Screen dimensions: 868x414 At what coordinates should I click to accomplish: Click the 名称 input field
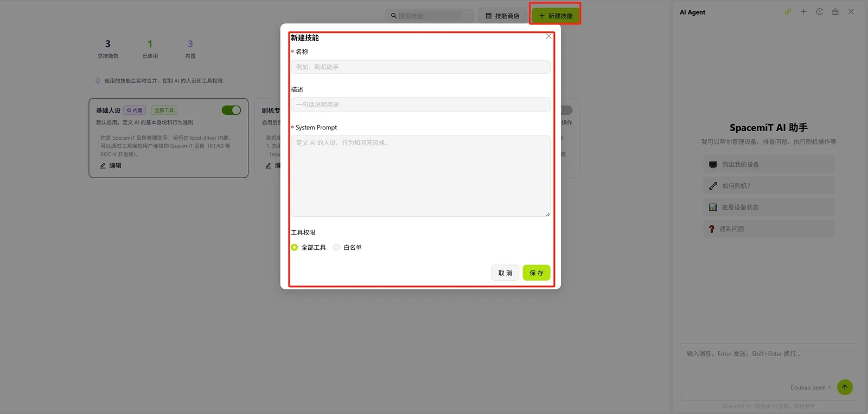coord(420,67)
